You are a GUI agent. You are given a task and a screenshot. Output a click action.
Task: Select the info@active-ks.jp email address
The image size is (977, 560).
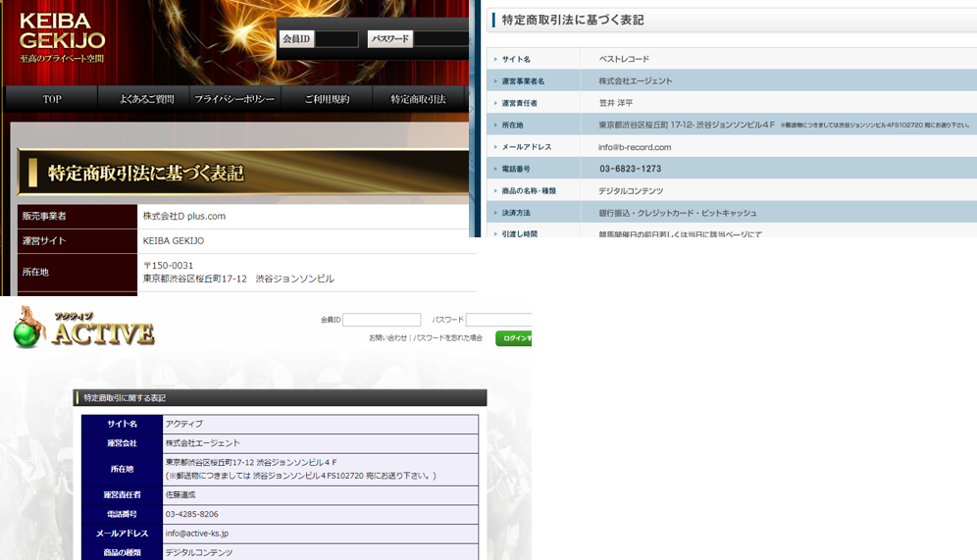[197, 534]
